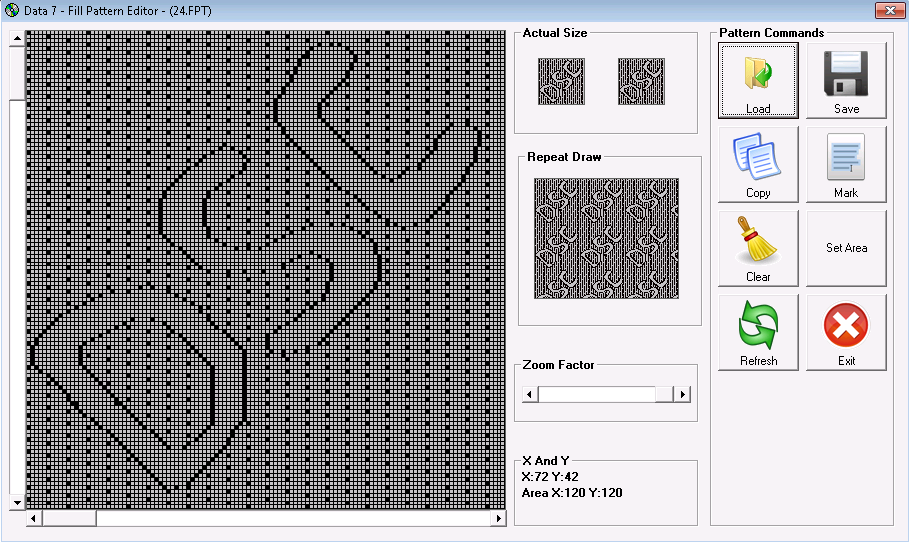
Task: Refresh the pattern preview
Action: pyautogui.click(x=758, y=333)
